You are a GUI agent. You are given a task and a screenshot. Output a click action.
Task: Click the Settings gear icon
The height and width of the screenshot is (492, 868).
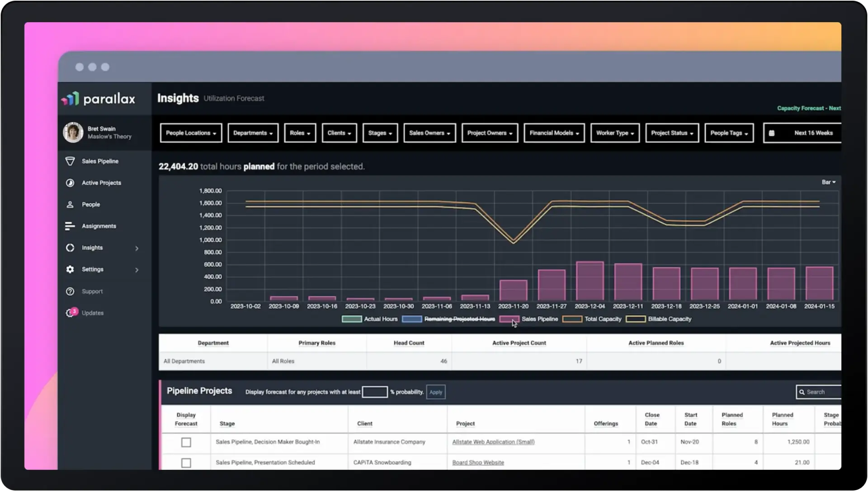pyautogui.click(x=70, y=270)
